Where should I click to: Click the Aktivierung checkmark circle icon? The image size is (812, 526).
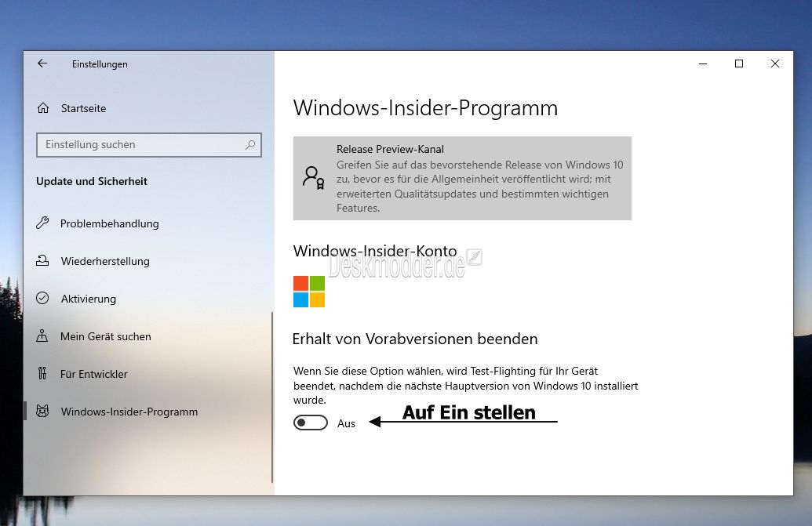tap(42, 299)
